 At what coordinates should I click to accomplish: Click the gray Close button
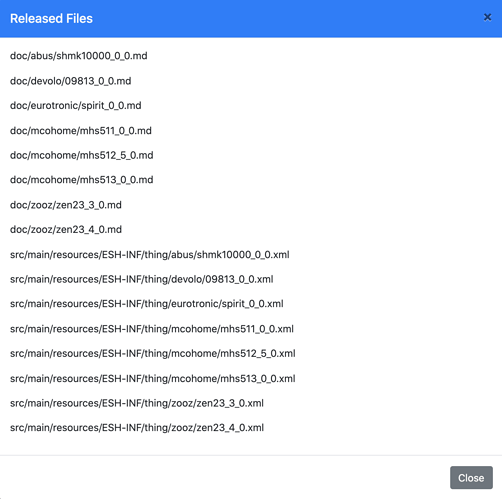[471, 478]
